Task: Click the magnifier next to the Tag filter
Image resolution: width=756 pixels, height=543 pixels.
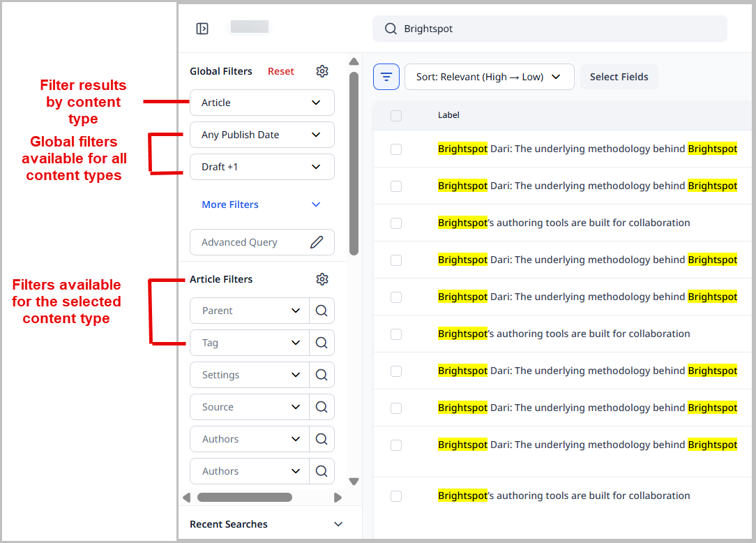Action: click(x=322, y=342)
